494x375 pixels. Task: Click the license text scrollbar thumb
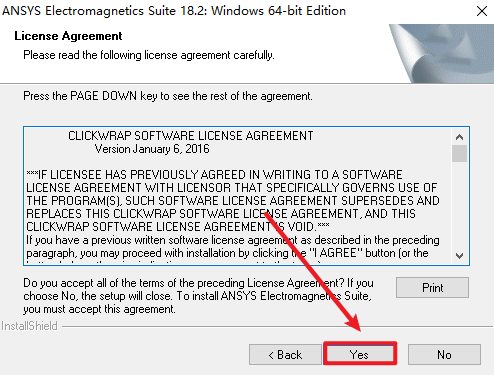(459, 153)
